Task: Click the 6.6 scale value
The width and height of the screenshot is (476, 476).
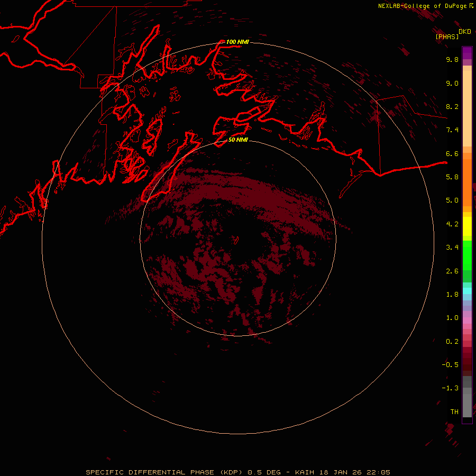Action: (x=452, y=153)
